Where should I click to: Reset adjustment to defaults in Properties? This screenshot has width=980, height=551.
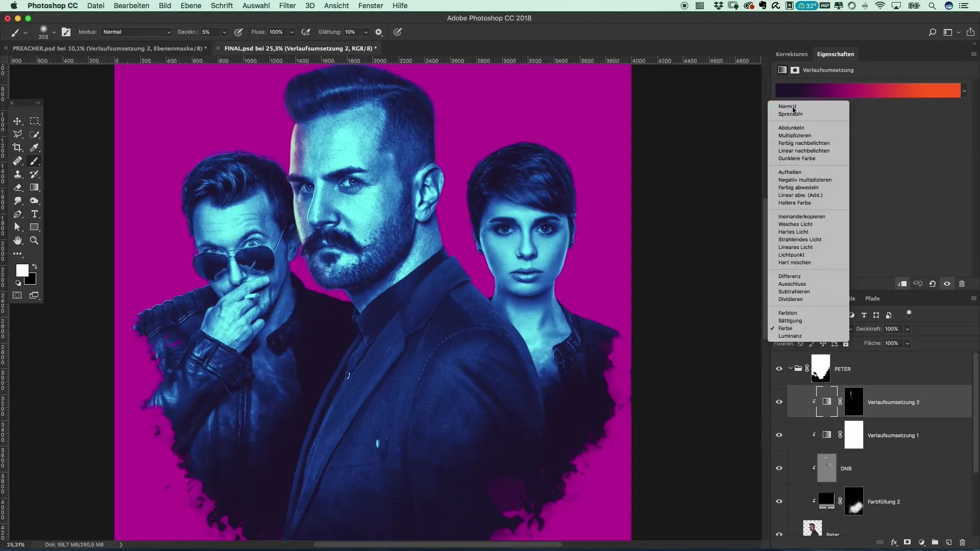tap(933, 284)
